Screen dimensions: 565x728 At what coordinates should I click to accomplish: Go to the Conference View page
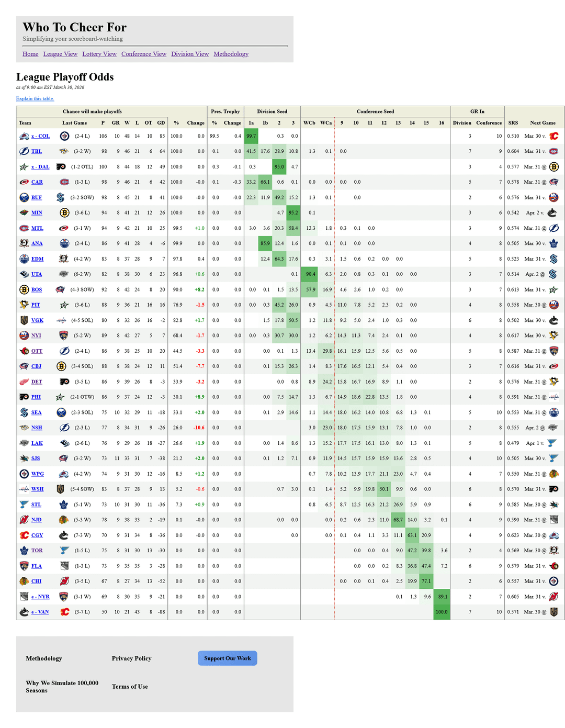(144, 54)
